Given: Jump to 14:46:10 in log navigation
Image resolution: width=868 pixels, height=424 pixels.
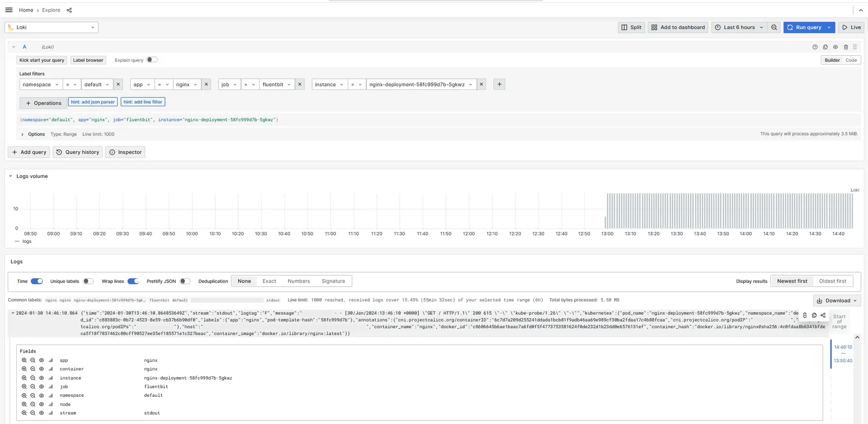Looking at the screenshot, I should click(x=843, y=347).
